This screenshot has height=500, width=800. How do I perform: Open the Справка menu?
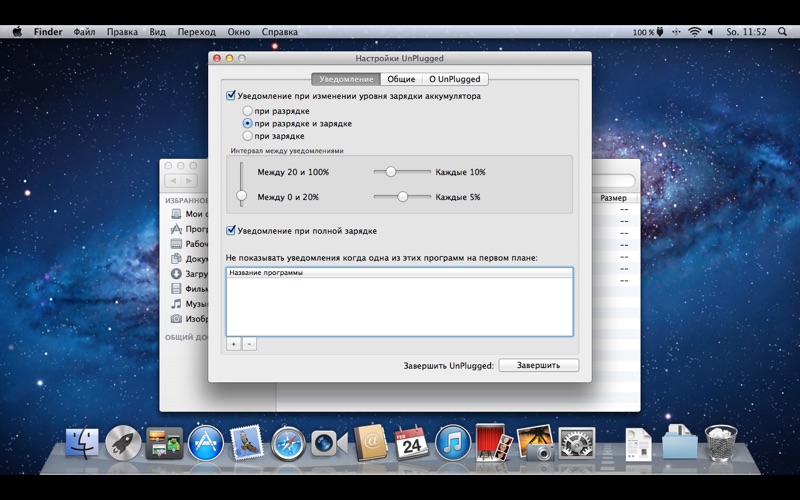coord(280,32)
